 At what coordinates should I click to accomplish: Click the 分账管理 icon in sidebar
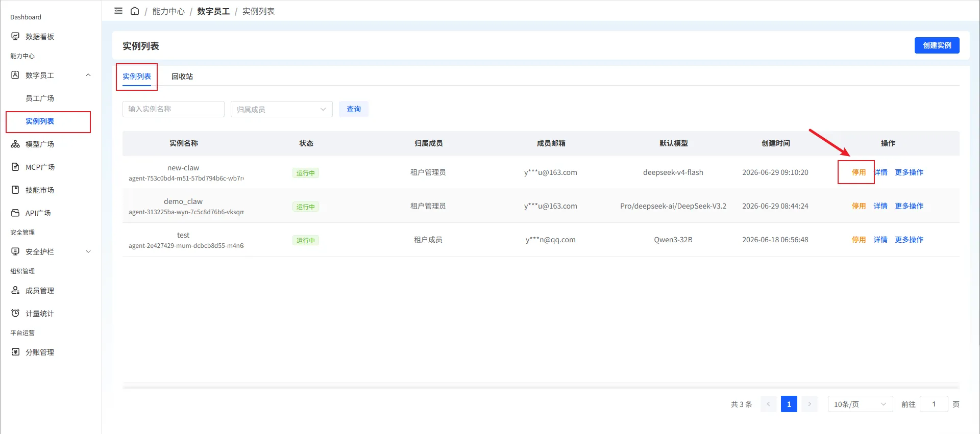[x=15, y=352]
